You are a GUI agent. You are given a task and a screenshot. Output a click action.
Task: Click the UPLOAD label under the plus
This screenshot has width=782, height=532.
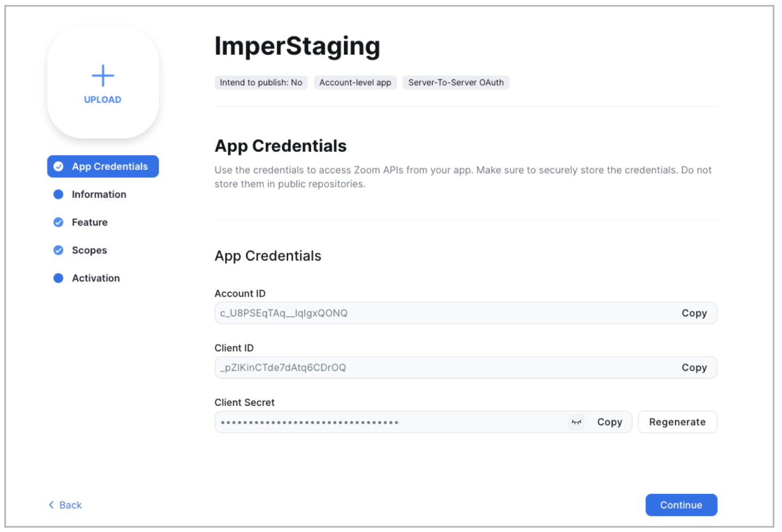pos(103,100)
